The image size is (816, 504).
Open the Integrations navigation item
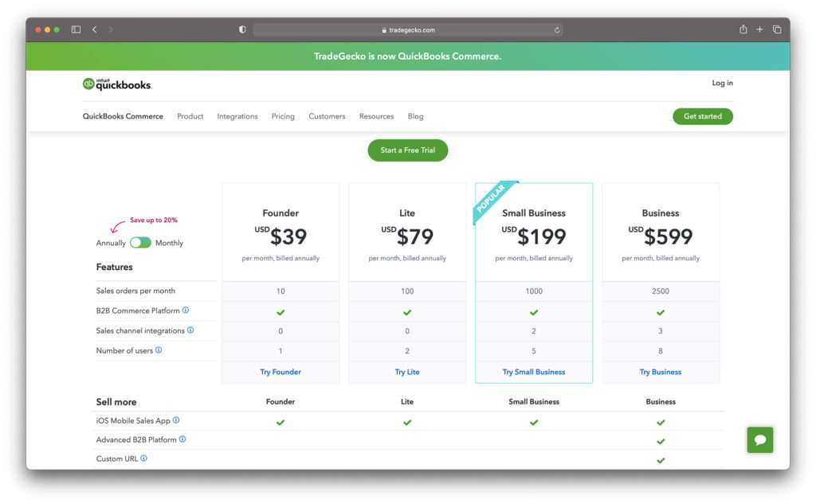point(237,116)
